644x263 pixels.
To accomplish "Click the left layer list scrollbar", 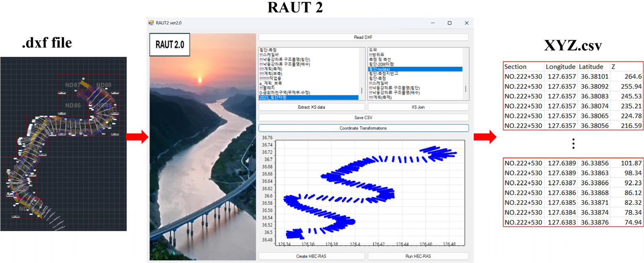I will pos(362,90).
